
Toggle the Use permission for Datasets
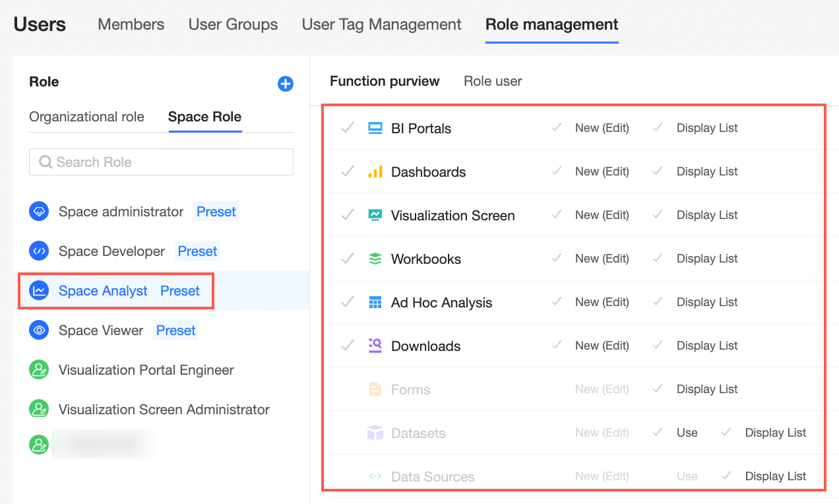(x=658, y=433)
